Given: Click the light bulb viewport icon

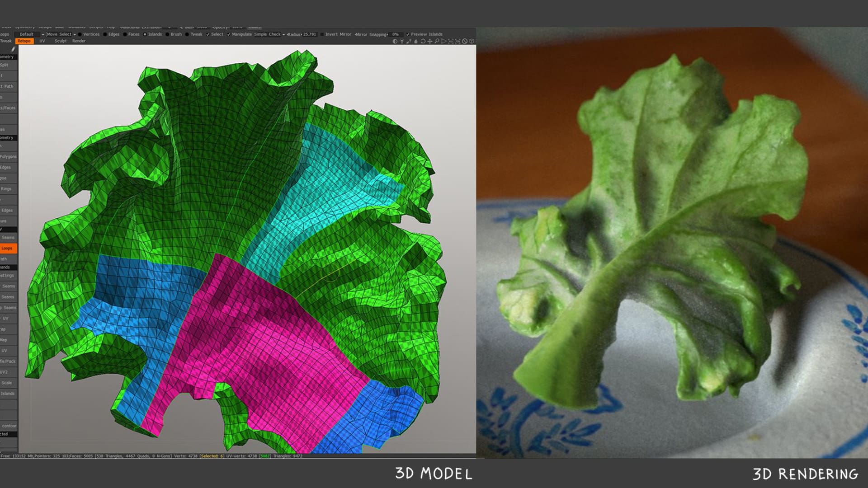Looking at the screenshot, I should (402, 41).
